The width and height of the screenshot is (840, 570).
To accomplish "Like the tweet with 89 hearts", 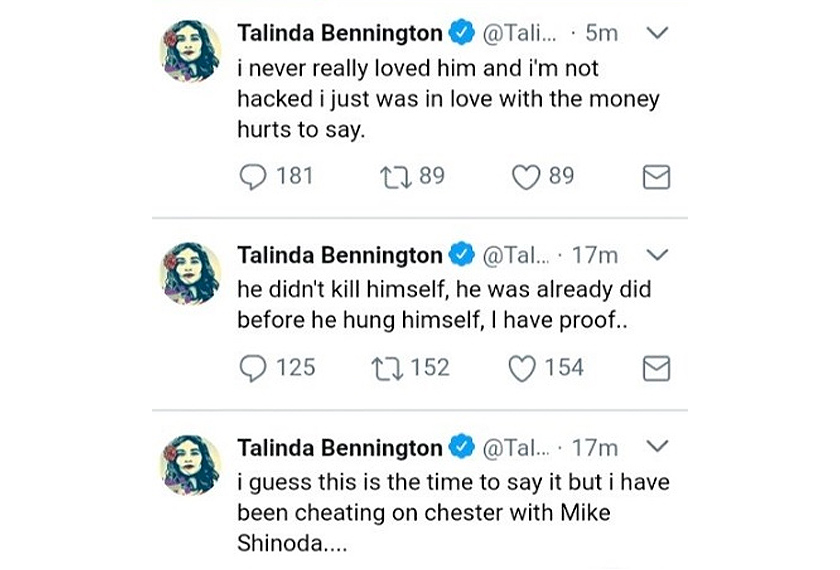I will click(x=526, y=177).
